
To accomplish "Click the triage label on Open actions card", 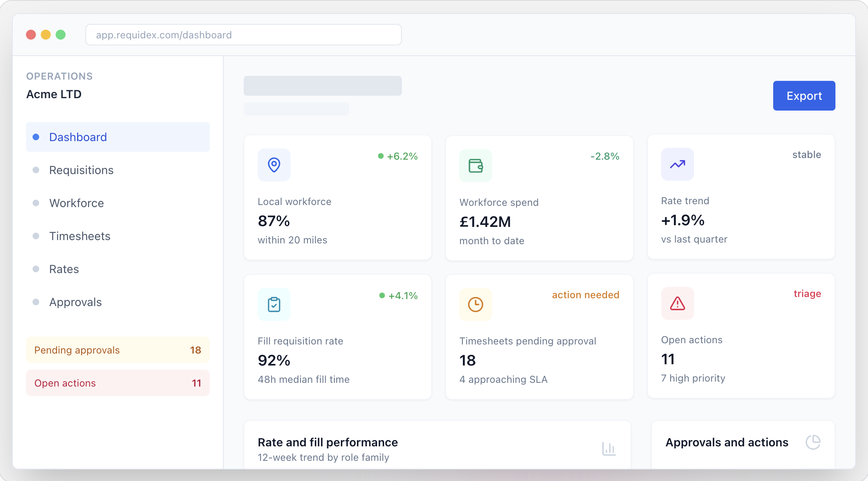I will click(x=807, y=294).
